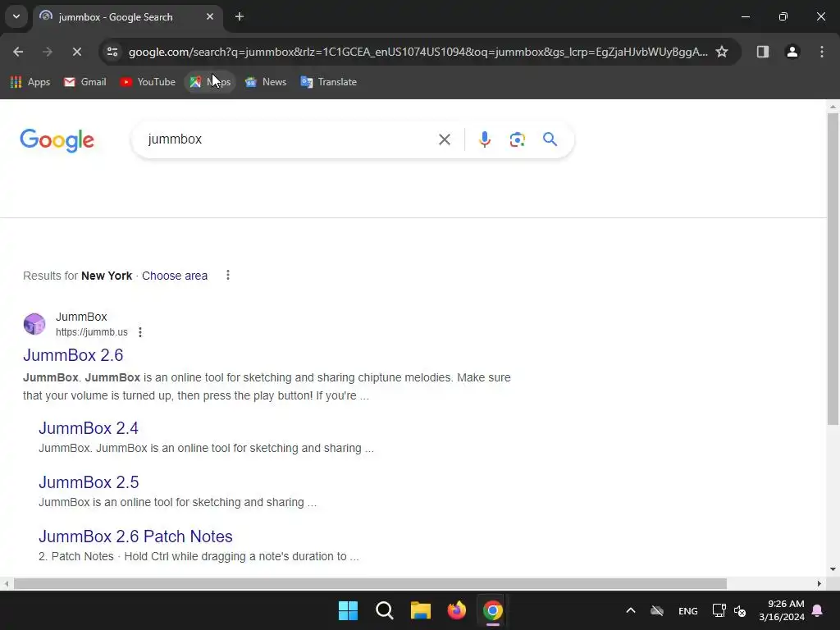Clear the search query

click(x=444, y=139)
